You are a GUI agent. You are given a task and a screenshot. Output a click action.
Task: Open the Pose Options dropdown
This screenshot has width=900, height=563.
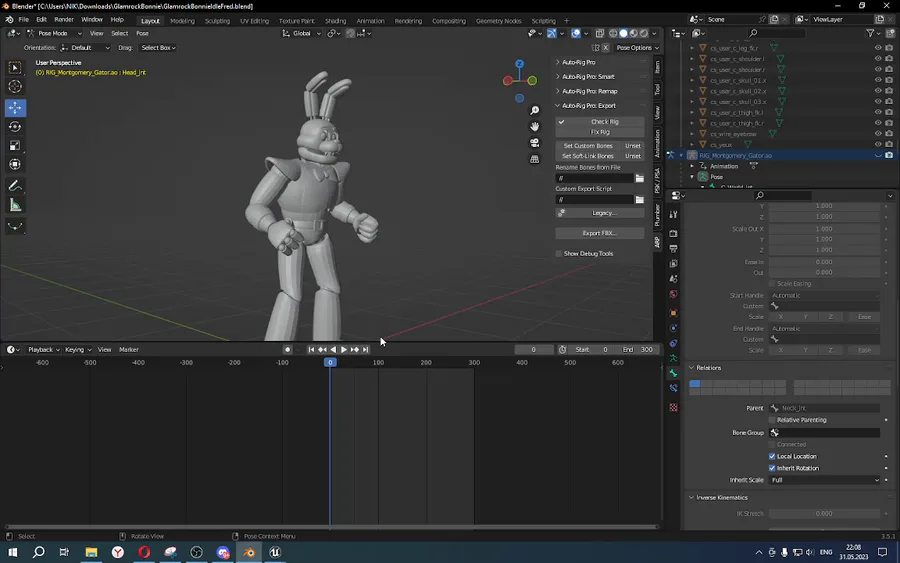637,48
